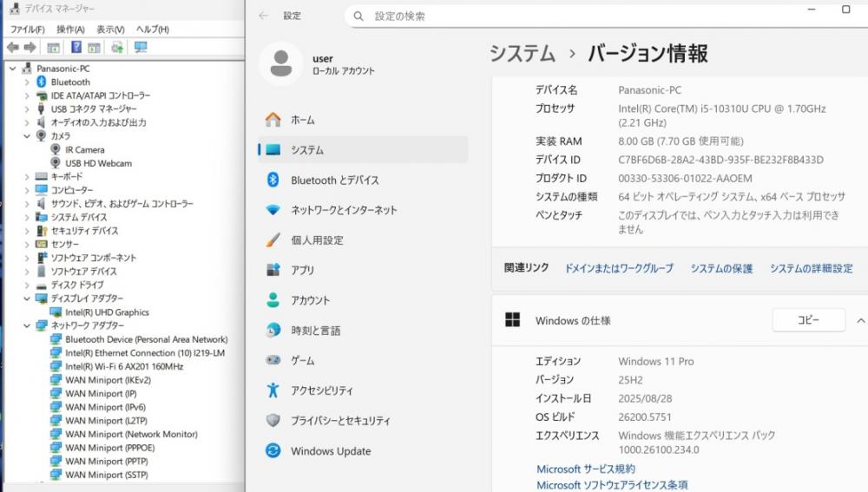Expand the IDE ATA/ATAPI コントローラー node

(27, 95)
